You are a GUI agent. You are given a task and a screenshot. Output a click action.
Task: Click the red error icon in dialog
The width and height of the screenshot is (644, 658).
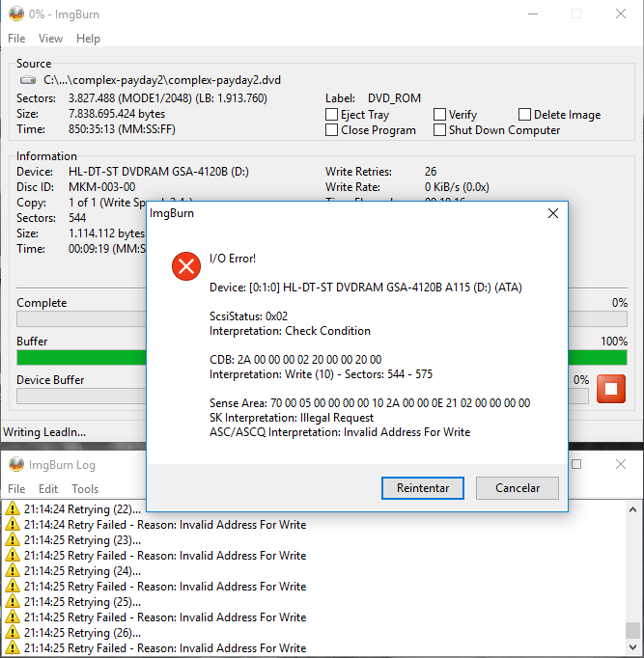click(x=186, y=266)
